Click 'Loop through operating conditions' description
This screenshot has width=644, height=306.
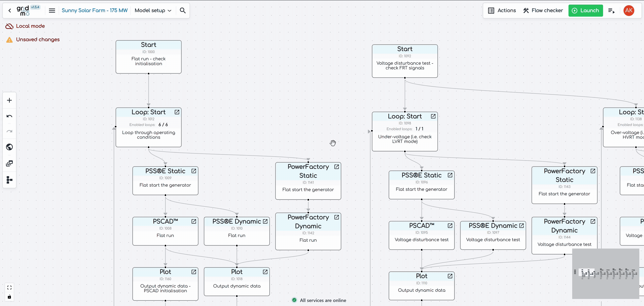point(148,135)
